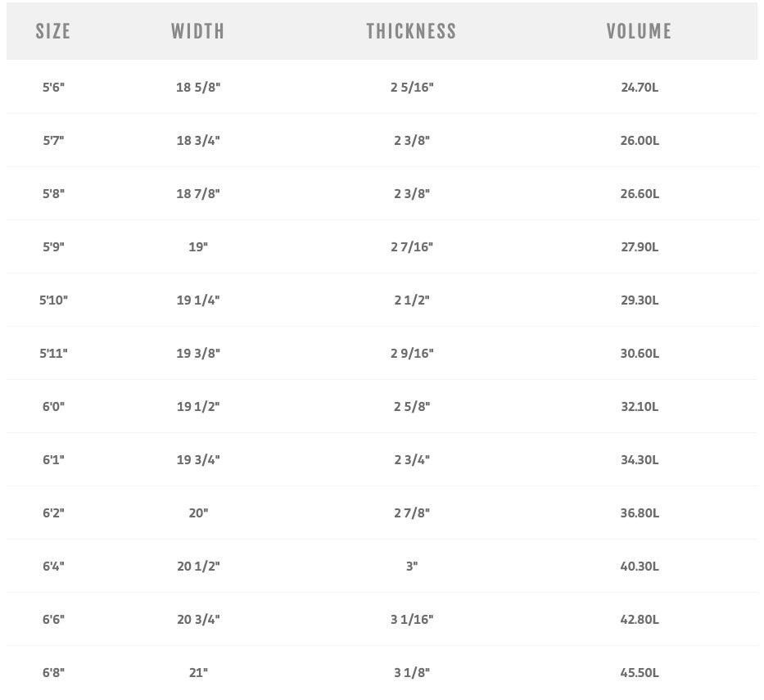Select the 5'7" size row
Viewport: 764px width, 700px height.
[382, 140]
